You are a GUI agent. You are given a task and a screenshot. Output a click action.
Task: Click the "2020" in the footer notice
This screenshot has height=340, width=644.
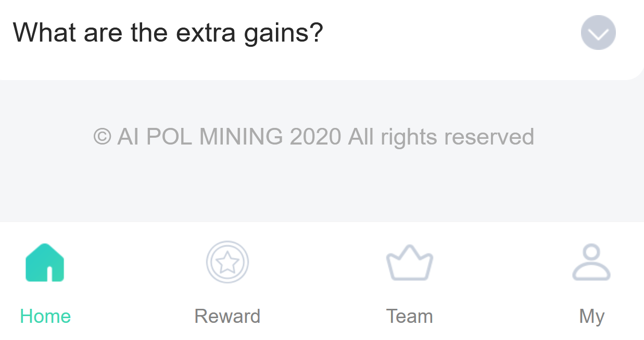315,137
